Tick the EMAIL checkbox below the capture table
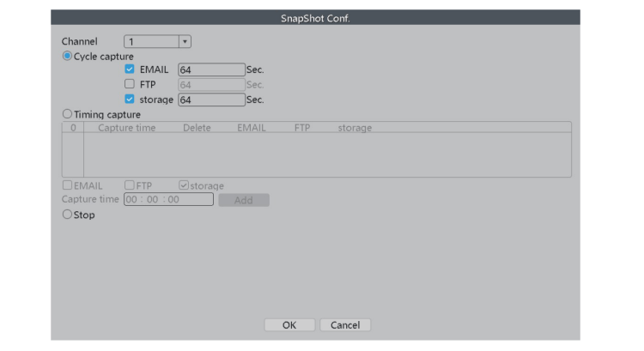644x351 pixels. pyautogui.click(x=67, y=185)
